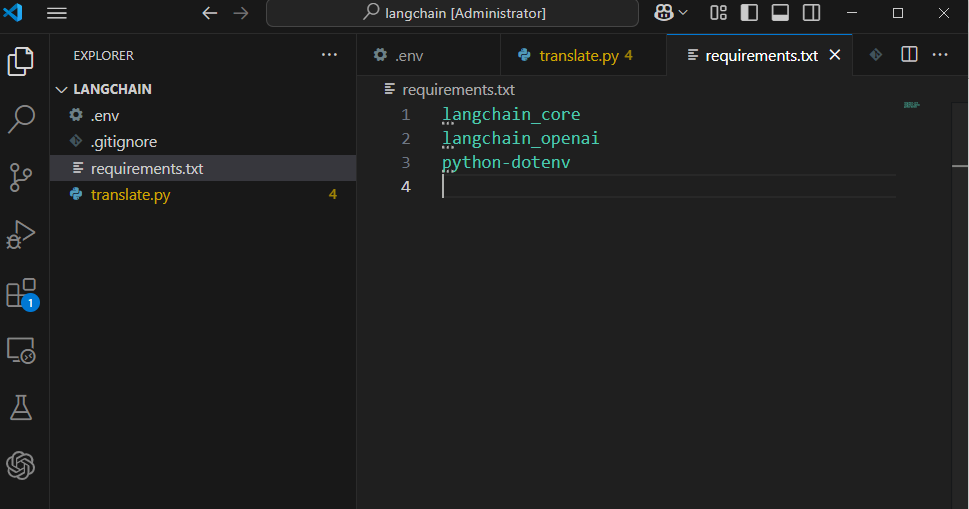Toggle the primary side bar layout button

(749, 13)
